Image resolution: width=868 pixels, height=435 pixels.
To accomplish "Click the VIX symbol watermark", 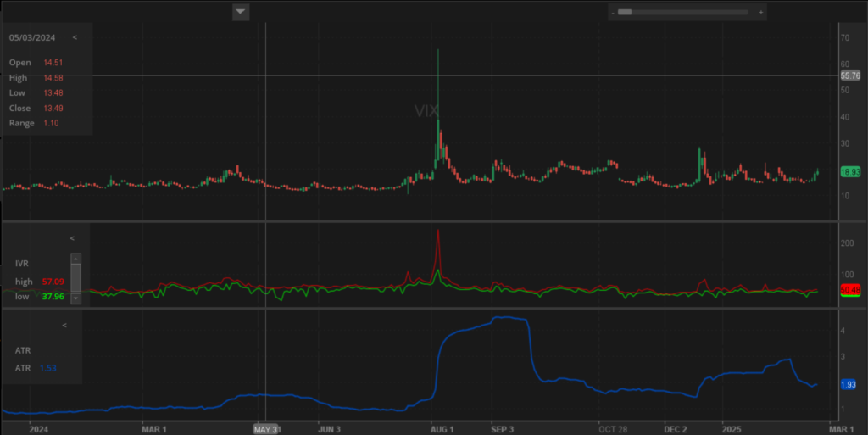I will click(426, 111).
